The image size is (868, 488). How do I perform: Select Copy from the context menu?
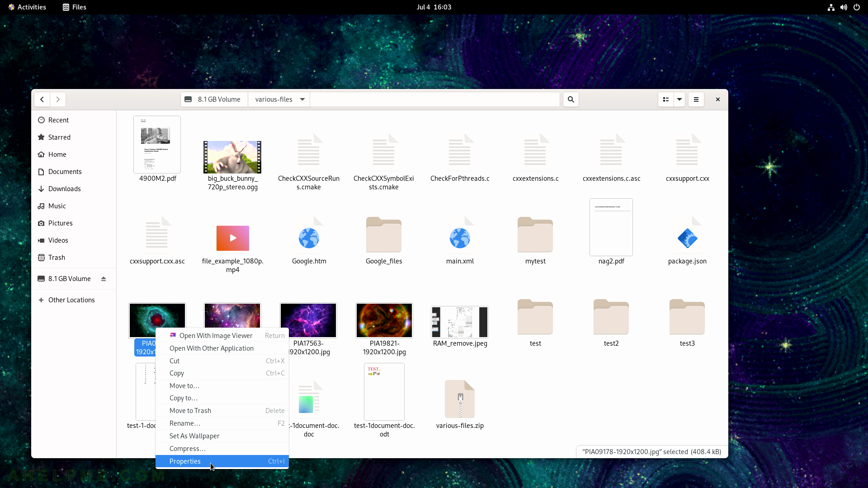coord(222,373)
